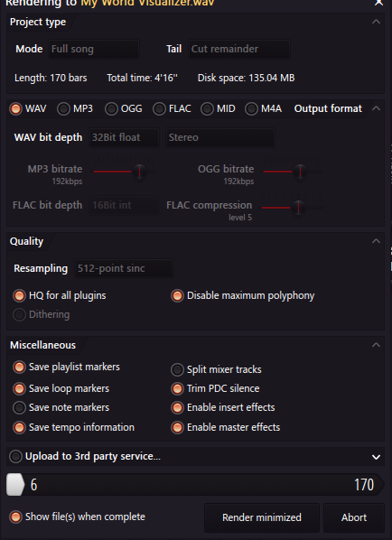Open the Tail dropdown showing Cut remainder
392x540 pixels.
[x=239, y=49]
